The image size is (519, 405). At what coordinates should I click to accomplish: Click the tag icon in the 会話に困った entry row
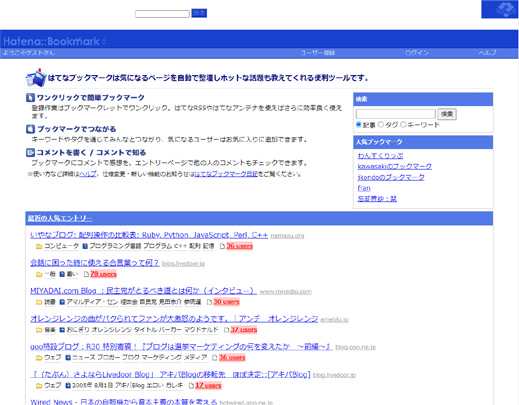pyautogui.click(x=62, y=274)
